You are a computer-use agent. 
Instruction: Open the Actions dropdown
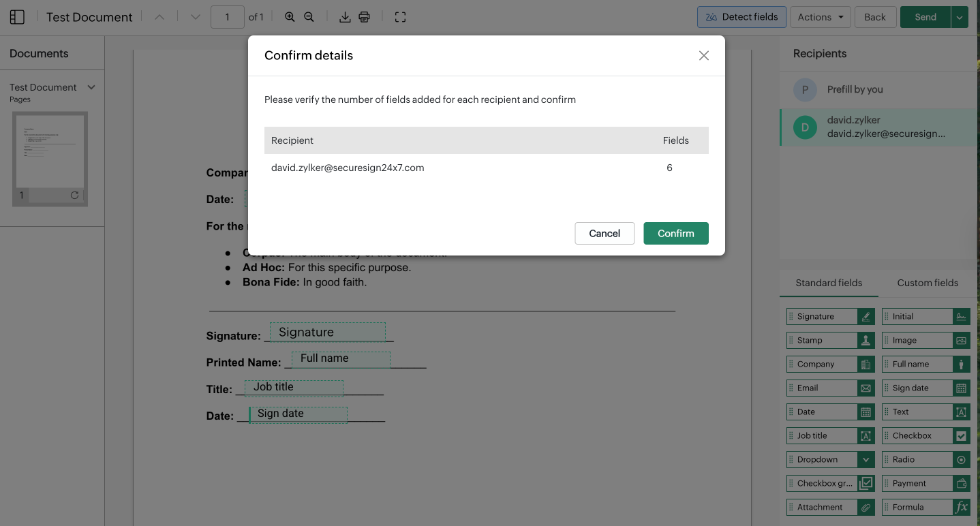(x=821, y=17)
